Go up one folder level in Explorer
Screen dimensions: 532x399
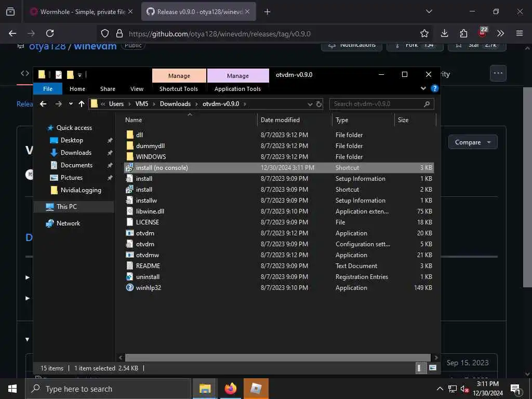pos(82,104)
